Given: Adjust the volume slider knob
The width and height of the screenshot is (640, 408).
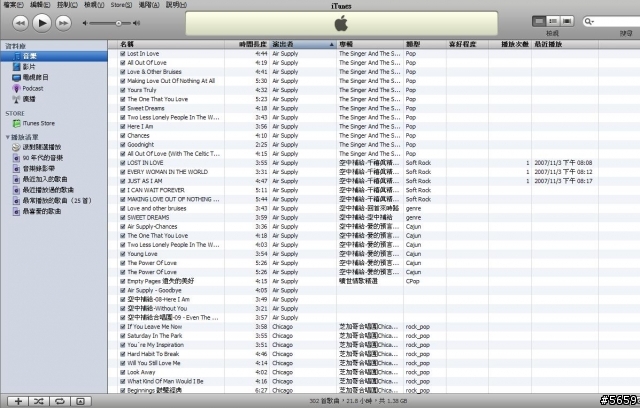Looking at the screenshot, I should 118,23.
